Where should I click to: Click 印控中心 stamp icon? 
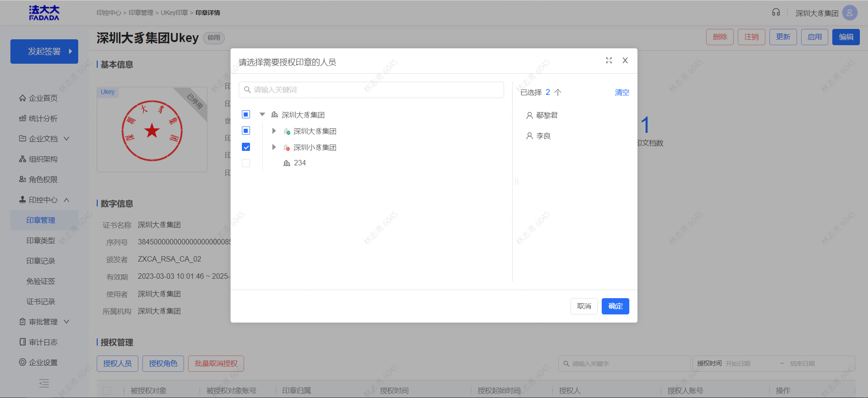tap(23, 199)
